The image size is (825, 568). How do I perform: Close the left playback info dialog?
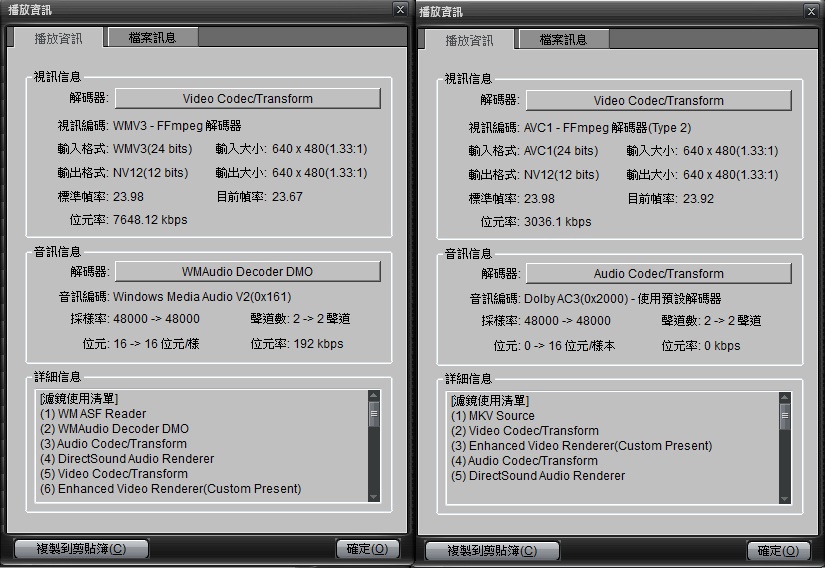point(400,11)
